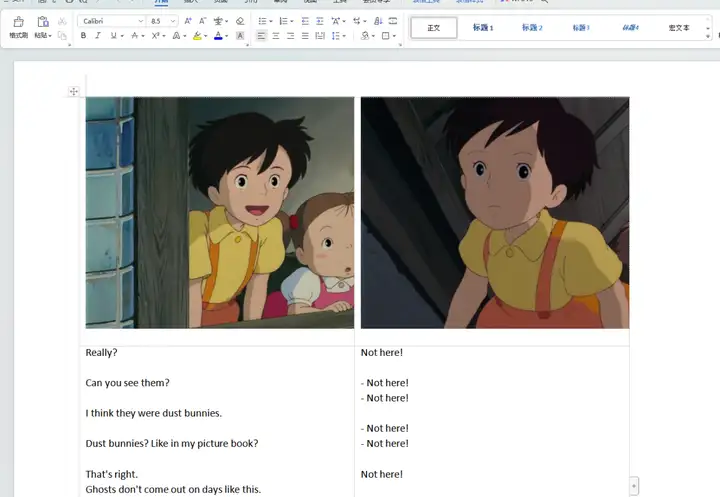The image size is (720, 497).
Task: Click the paragraph shading fill button
Action: pyautogui.click(x=365, y=35)
